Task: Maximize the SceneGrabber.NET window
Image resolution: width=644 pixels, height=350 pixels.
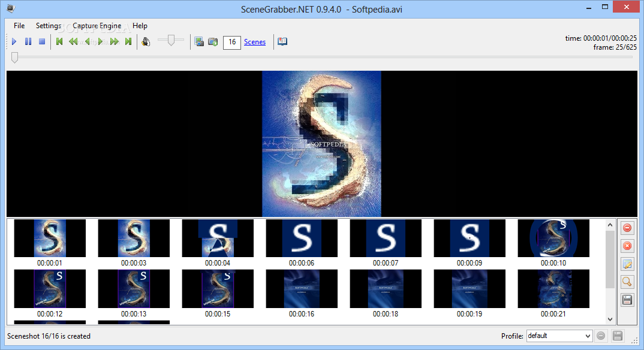Action: pos(605,7)
